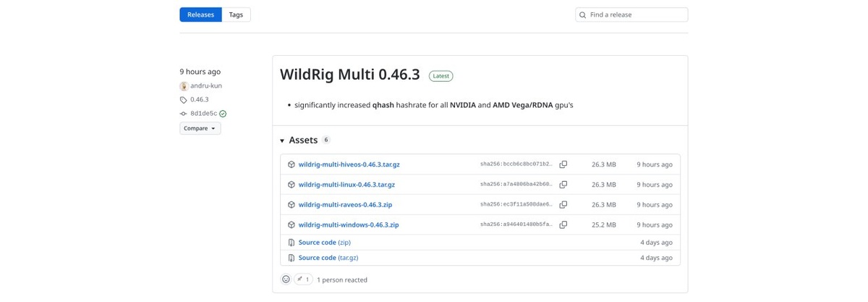Download wildrig-multi-linux-0.46.3.tar.gz
The height and width of the screenshot is (302, 868).
(346, 185)
